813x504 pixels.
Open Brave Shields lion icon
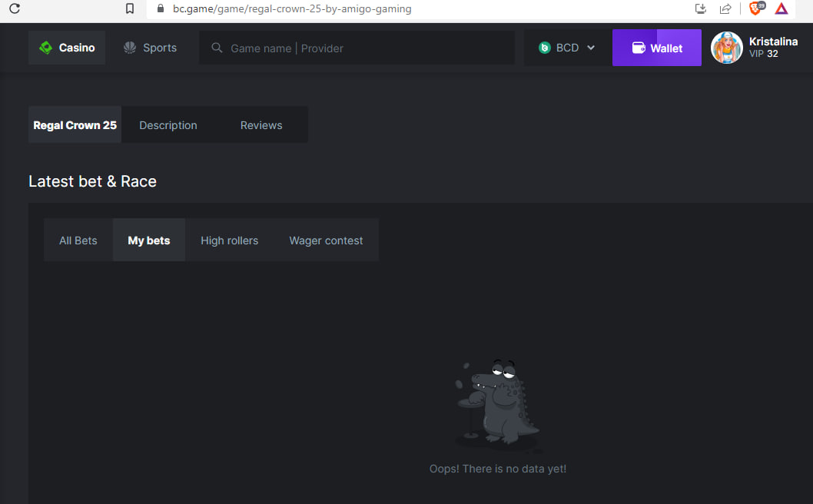(756, 8)
